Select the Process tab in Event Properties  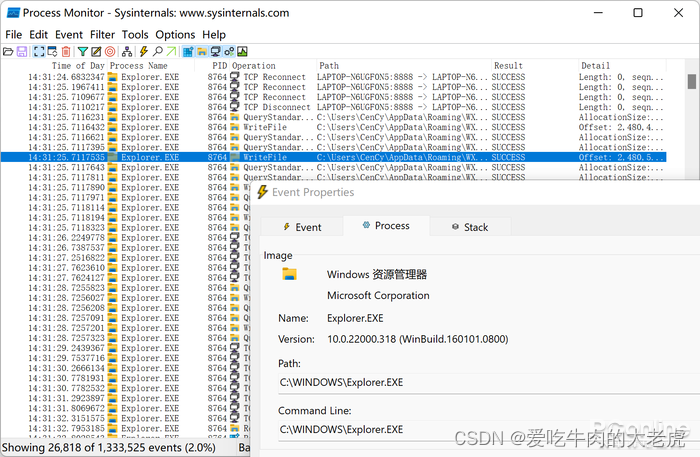[386, 226]
